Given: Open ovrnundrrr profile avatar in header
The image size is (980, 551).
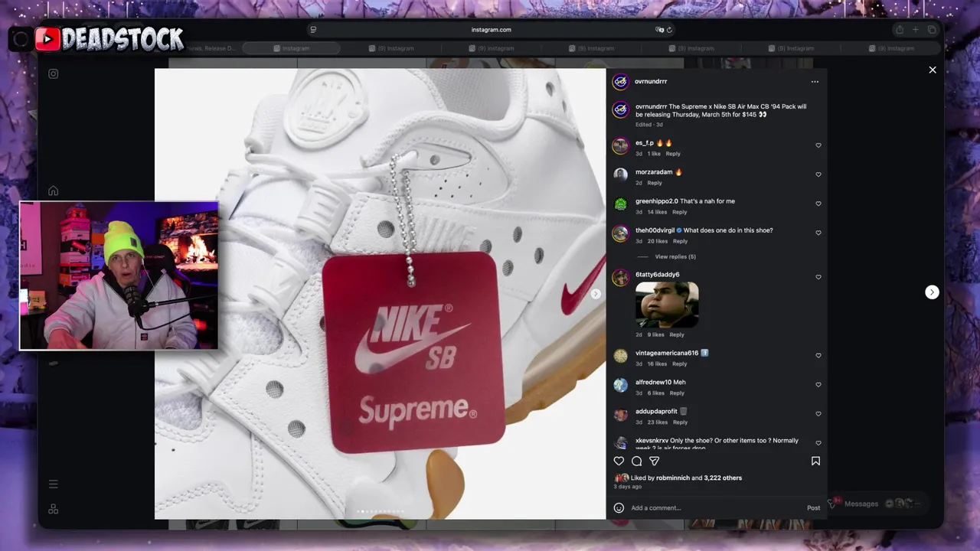Looking at the screenshot, I should [620, 81].
